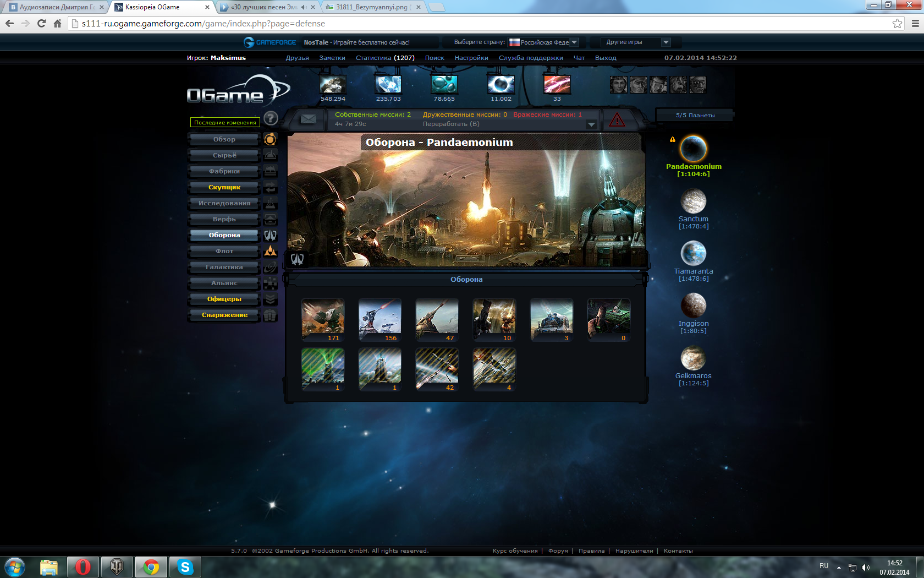Click the icon beside Галактика menu

coord(270,267)
